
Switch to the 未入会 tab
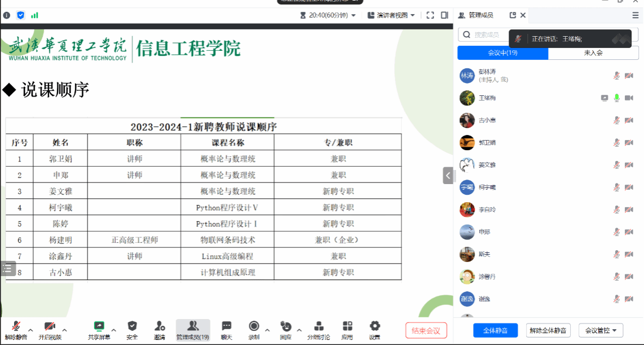(x=593, y=53)
